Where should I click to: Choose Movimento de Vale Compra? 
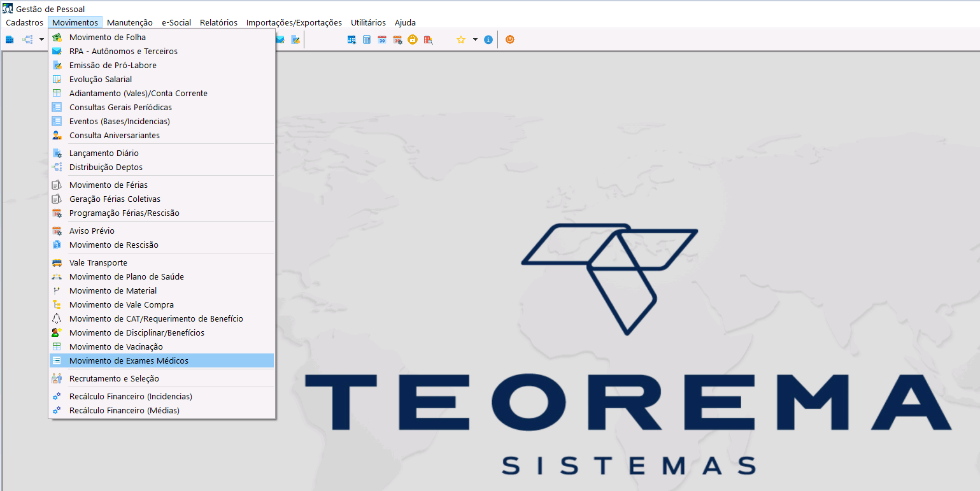point(162,305)
